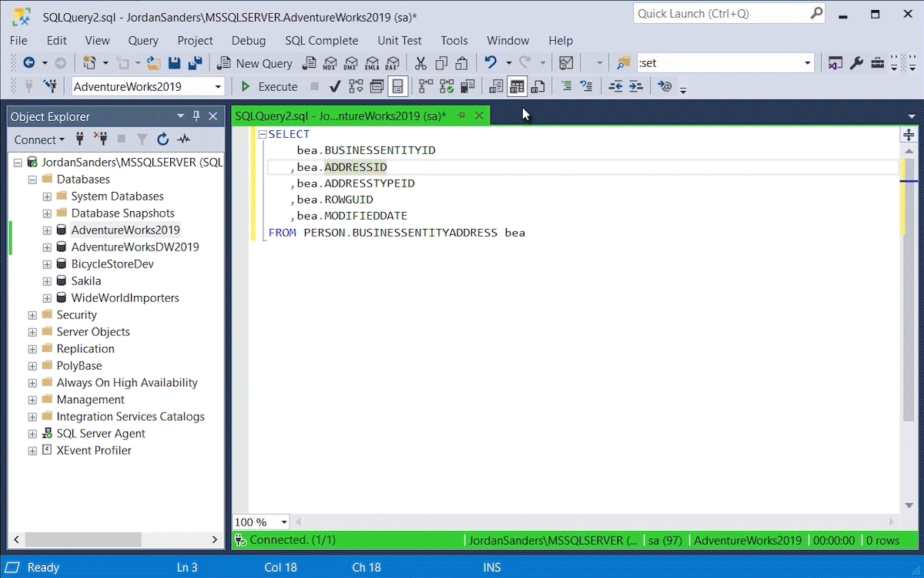The image size is (924, 578).
Task: Click the New Query button
Action: pos(256,63)
